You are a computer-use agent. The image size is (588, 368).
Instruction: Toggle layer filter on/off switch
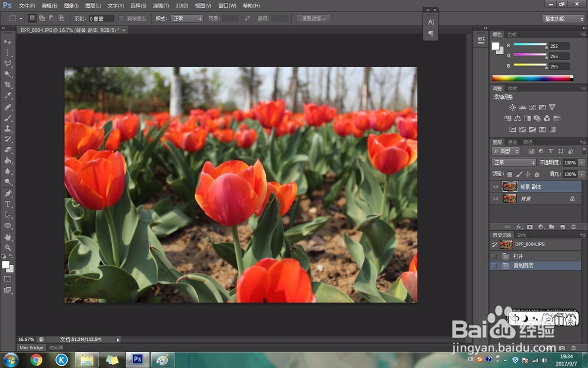click(584, 151)
